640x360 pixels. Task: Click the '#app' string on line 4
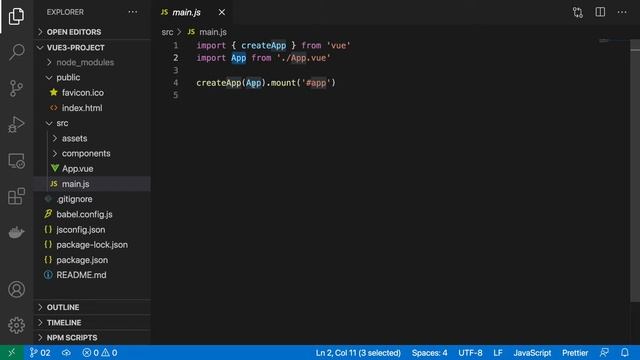point(316,83)
